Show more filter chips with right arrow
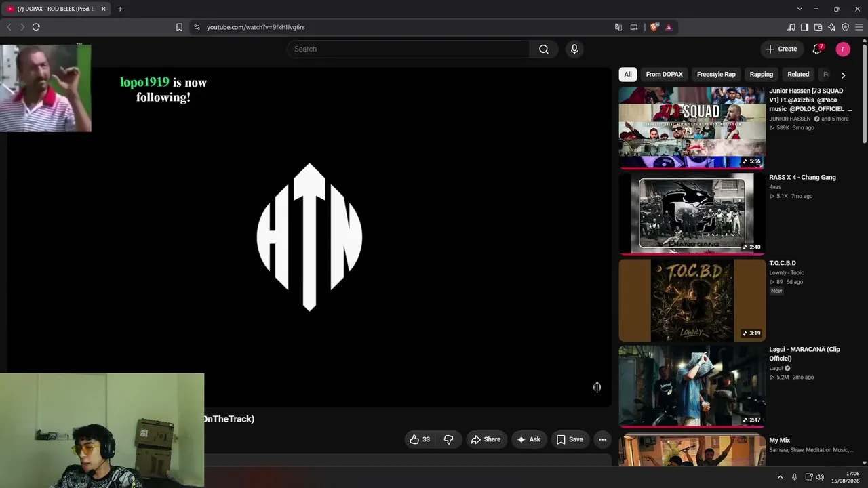 [843, 75]
